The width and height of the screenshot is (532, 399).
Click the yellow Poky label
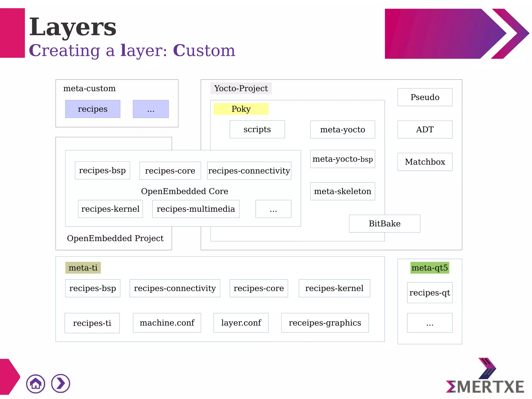pyautogui.click(x=241, y=109)
